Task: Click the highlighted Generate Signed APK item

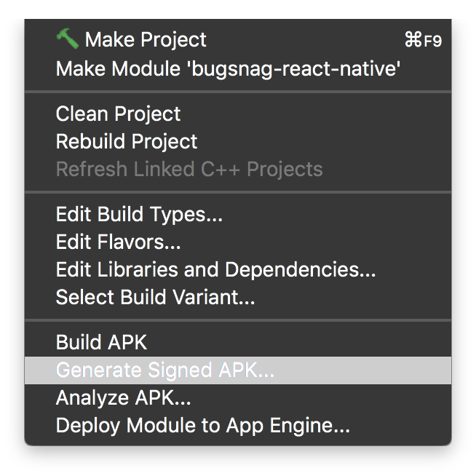Action: tap(165, 370)
